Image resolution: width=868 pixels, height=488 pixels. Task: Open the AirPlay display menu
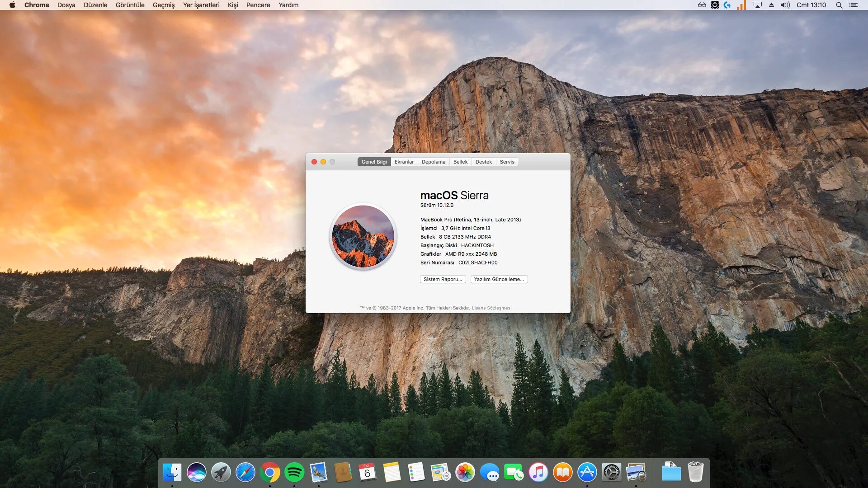point(757,5)
